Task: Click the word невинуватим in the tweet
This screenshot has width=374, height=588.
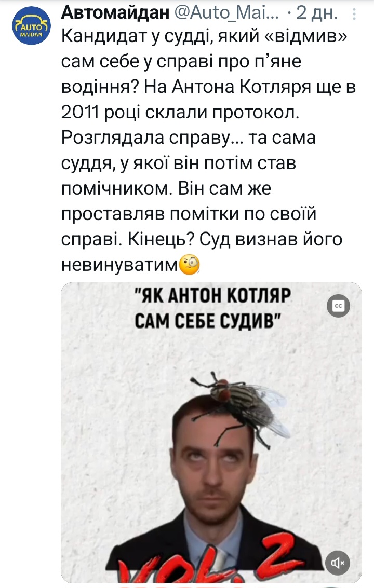Action: [119, 265]
